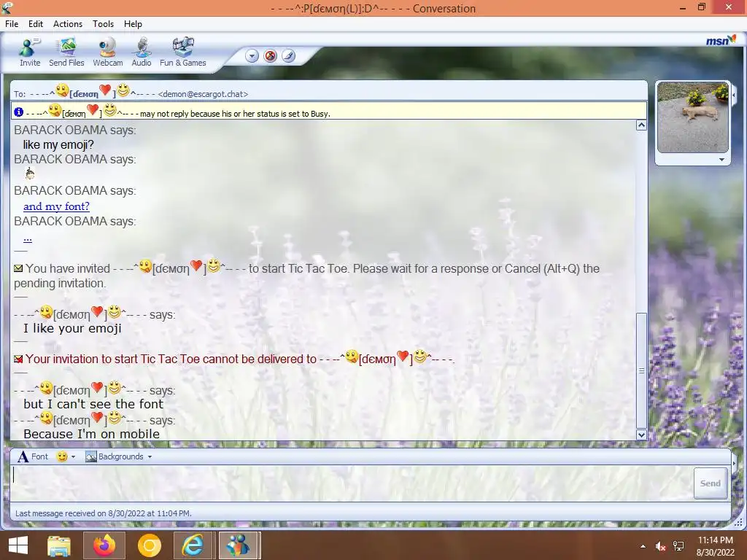Click the Send button
This screenshot has width=747, height=560.
(x=711, y=483)
